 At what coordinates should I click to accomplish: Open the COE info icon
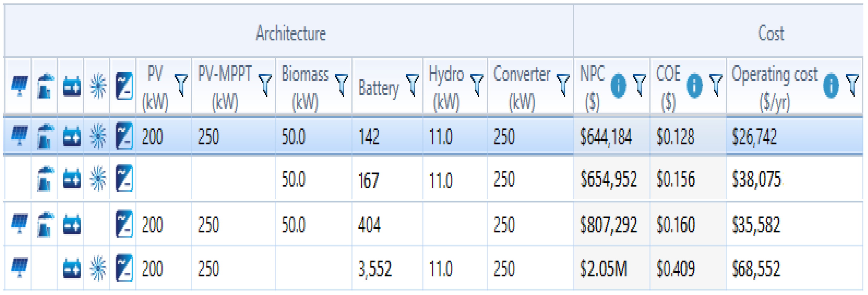pyautogui.click(x=694, y=86)
